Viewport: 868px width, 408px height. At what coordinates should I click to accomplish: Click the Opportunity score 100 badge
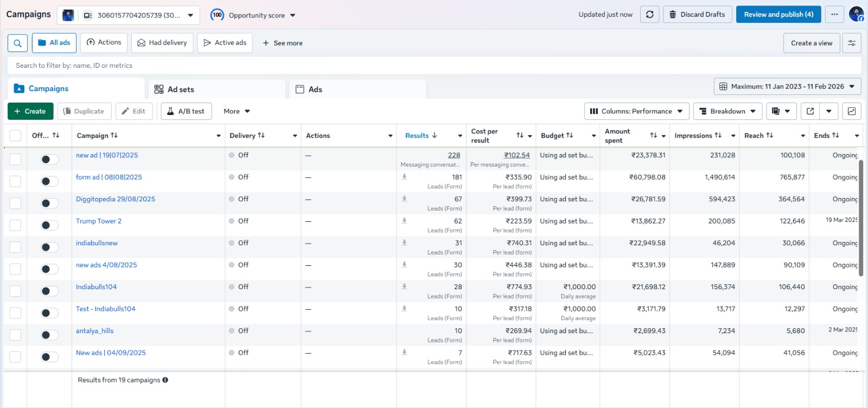(x=217, y=15)
